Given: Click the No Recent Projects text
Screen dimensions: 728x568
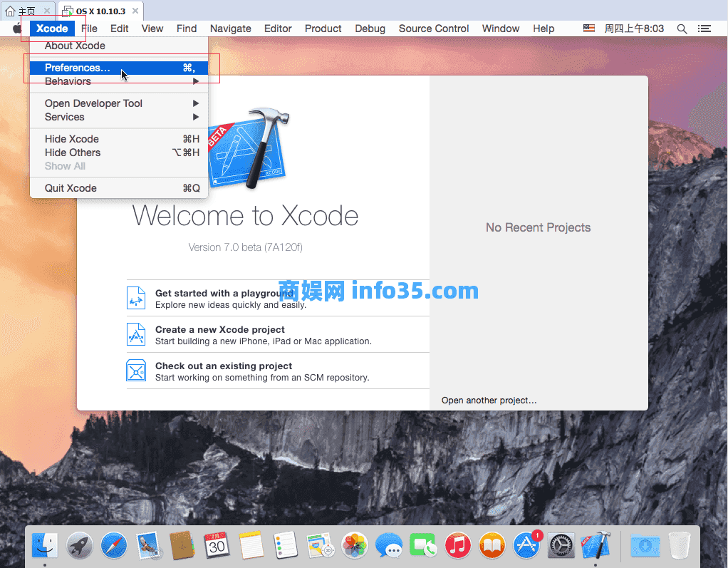Looking at the screenshot, I should (x=538, y=227).
